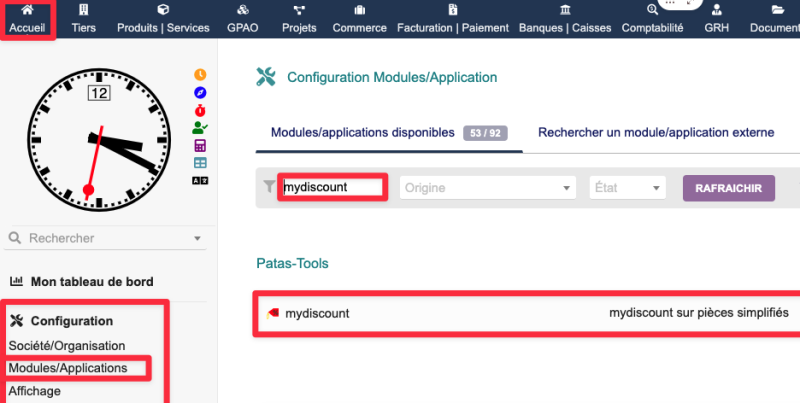Click the purple calculator icon
This screenshot has height=403, width=800.
[200, 145]
